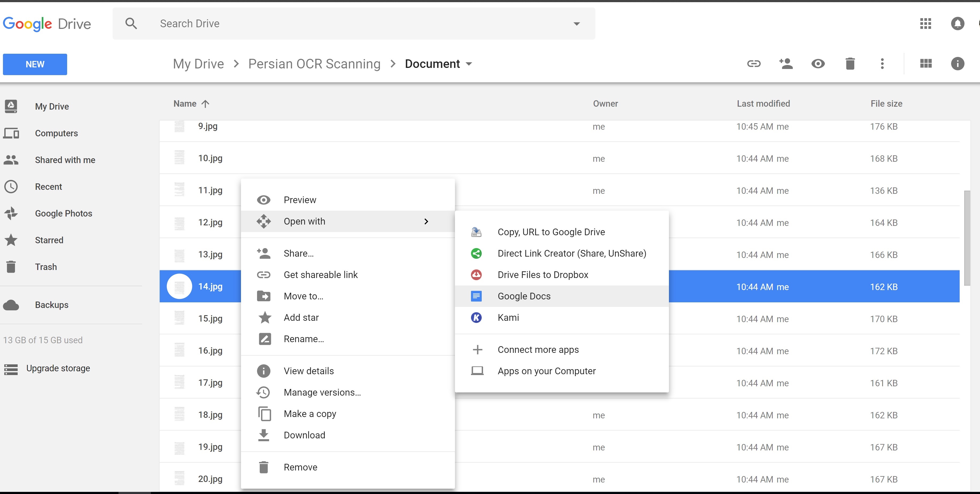Select the 11.jpg file

(210, 190)
